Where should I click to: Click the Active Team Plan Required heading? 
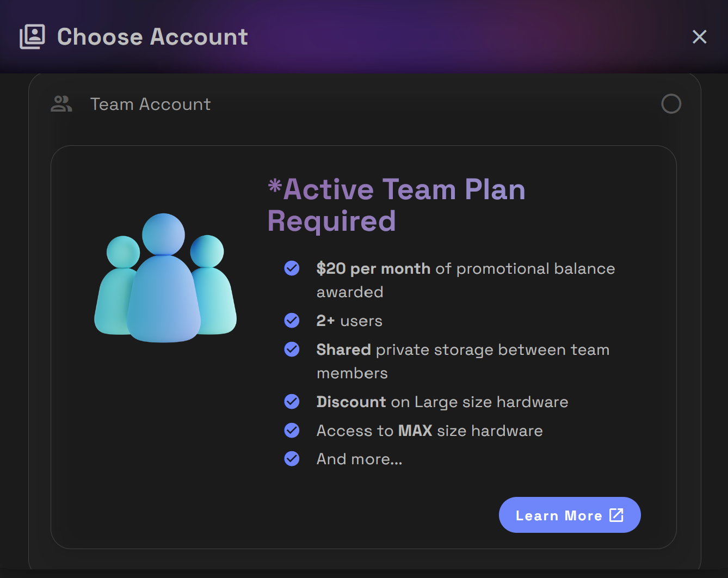pyautogui.click(x=397, y=205)
